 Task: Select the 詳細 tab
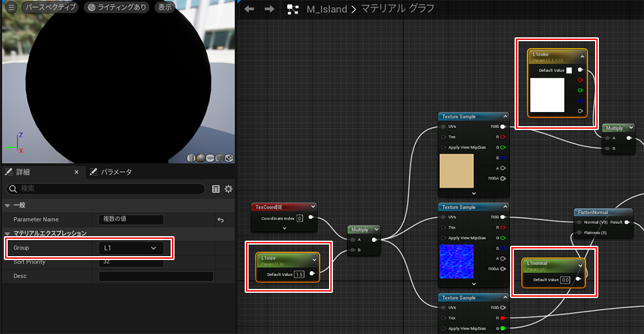(22, 172)
